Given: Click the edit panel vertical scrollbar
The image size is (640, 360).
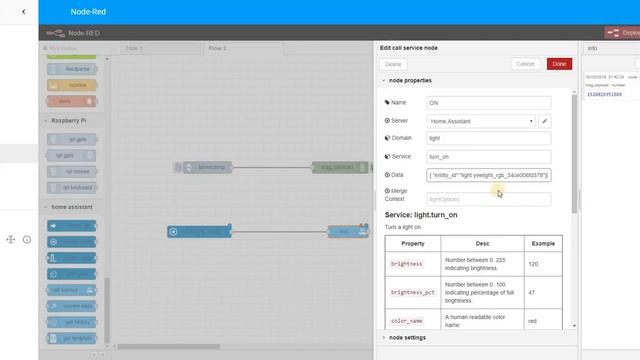Looking at the screenshot, I should (574, 155).
